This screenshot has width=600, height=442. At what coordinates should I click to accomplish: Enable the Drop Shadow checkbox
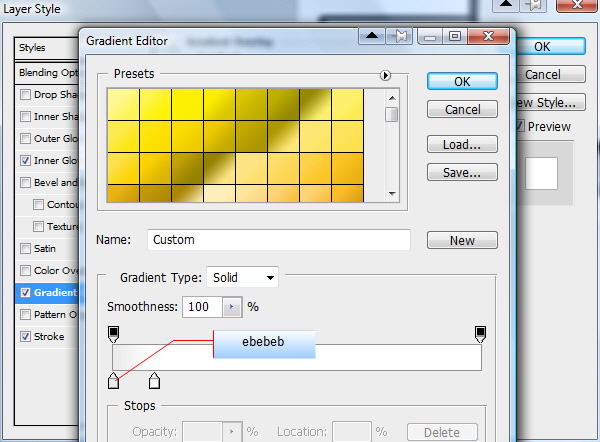tap(25, 95)
